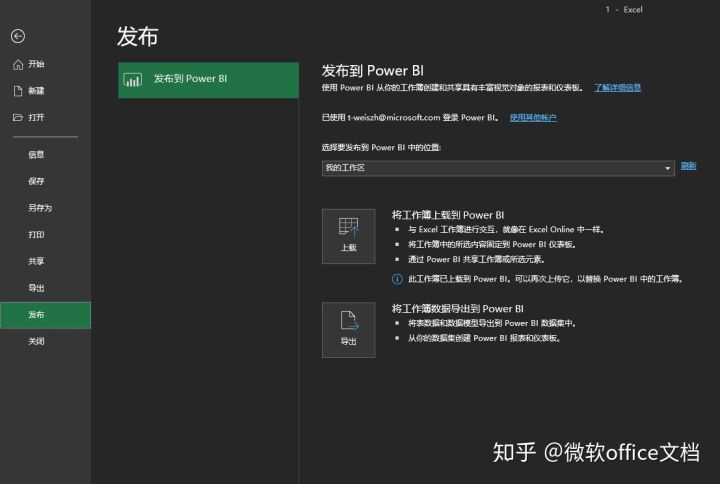
Task: Click the open folder icon beside 打开
Action: 18,118
